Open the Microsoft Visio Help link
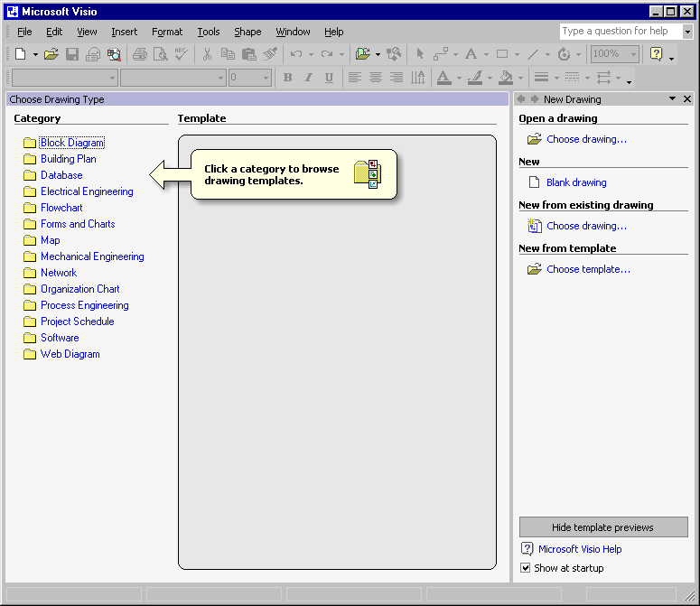The height and width of the screenshot is (606, 700). [580, 549]
